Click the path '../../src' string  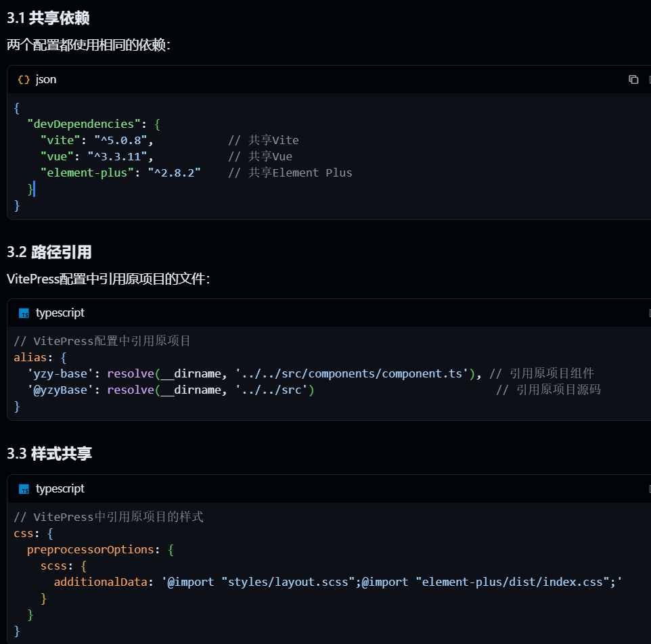271,390
